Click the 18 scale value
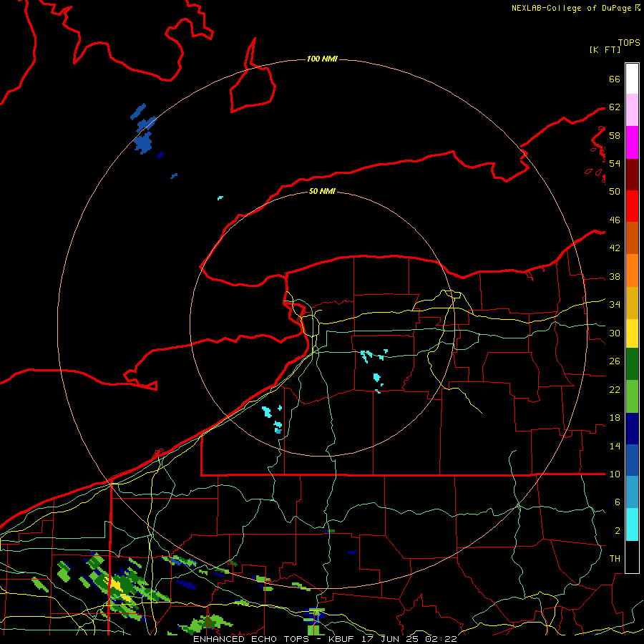This screenshot has width=644, height=644. [615, 418]
